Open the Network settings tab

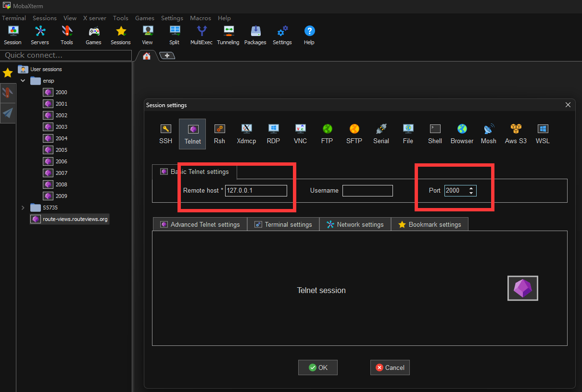355,224
